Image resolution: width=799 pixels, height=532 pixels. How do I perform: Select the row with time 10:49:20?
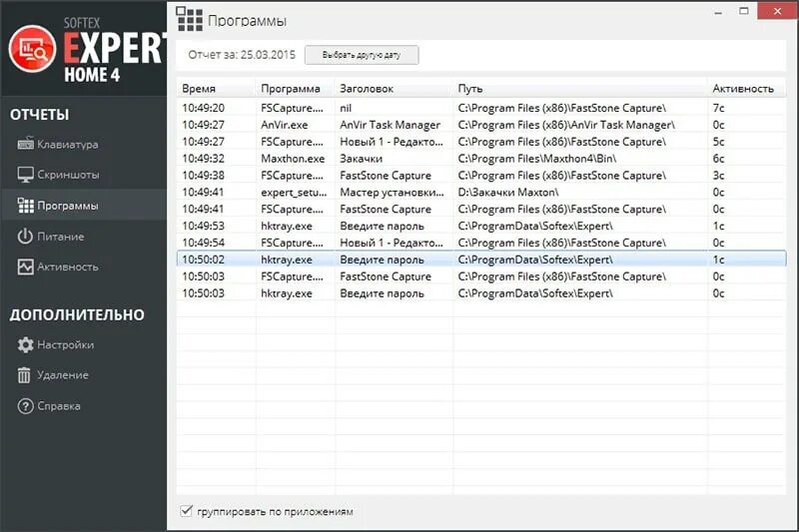point(481,108)
